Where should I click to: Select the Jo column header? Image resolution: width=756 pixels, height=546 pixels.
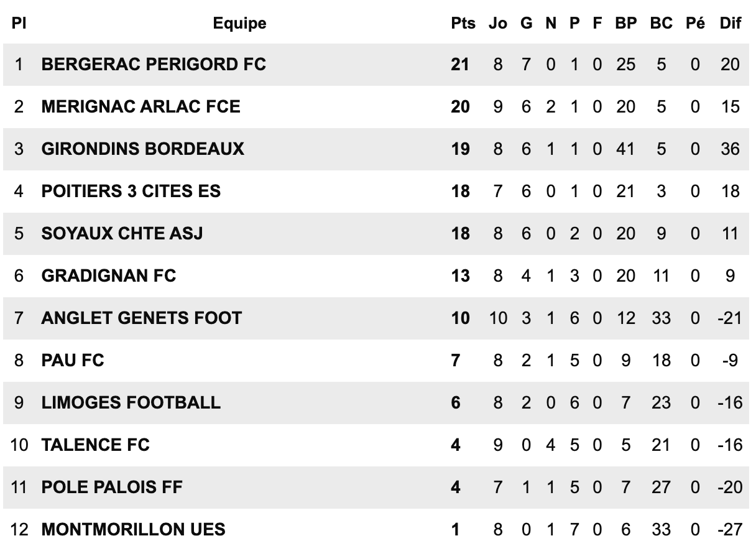(498, 23)
